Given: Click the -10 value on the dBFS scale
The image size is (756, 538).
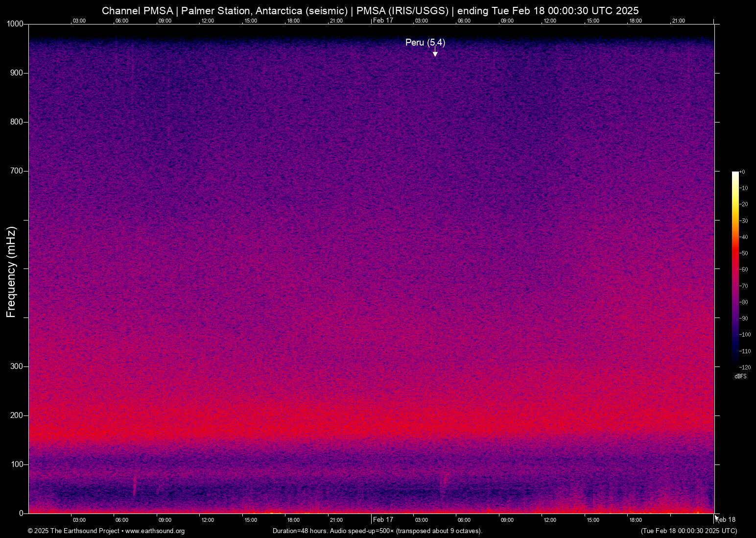Looking at the screenshot, I should click(x=743, y=188).
